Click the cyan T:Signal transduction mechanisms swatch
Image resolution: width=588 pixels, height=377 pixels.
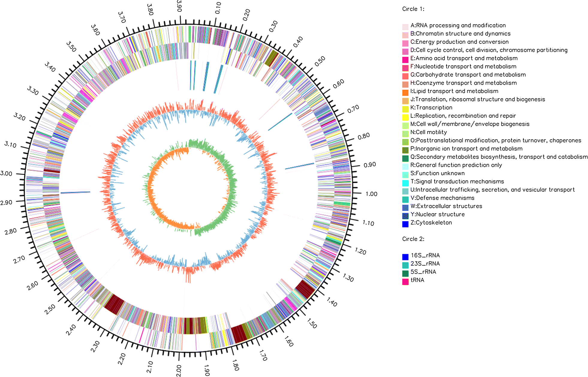click(x=405, y=183)
